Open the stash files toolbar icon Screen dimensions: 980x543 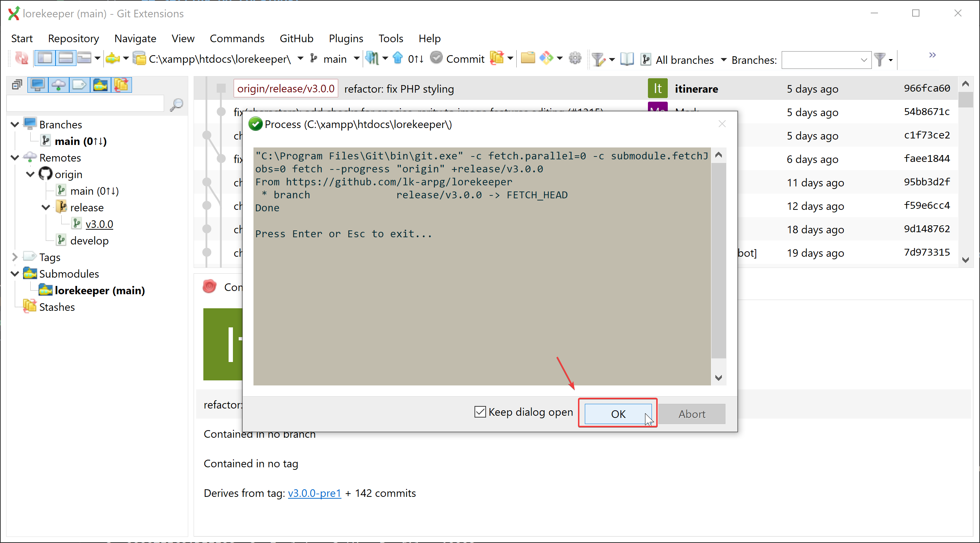pos(497,58)
